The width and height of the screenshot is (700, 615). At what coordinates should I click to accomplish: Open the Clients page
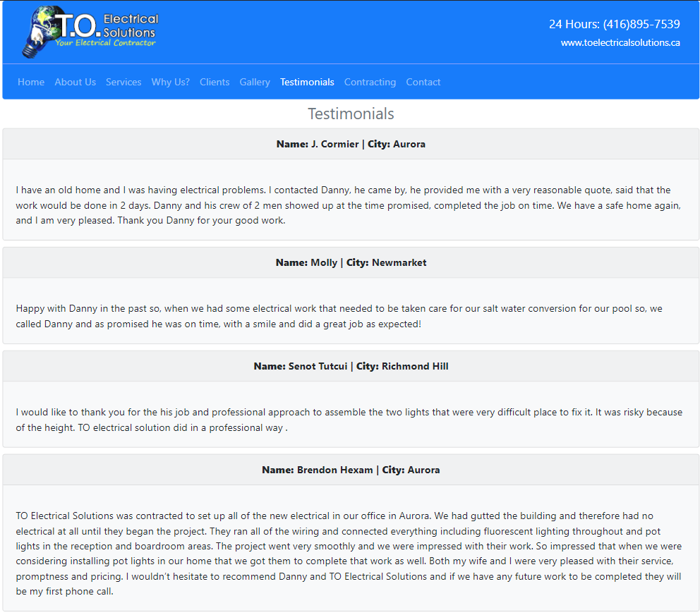tap(215, 82)
